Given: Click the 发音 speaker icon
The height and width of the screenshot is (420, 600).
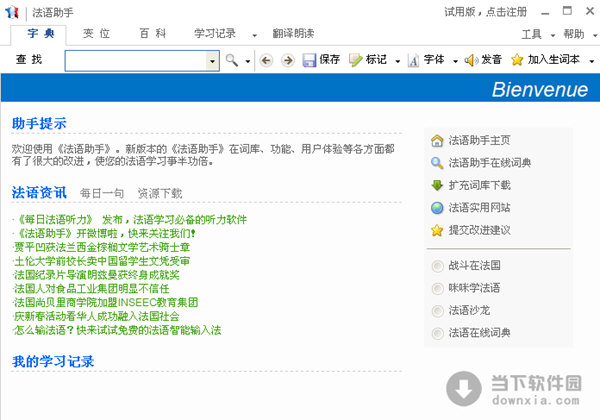Looking at the screenshot, I should [471, 60].
